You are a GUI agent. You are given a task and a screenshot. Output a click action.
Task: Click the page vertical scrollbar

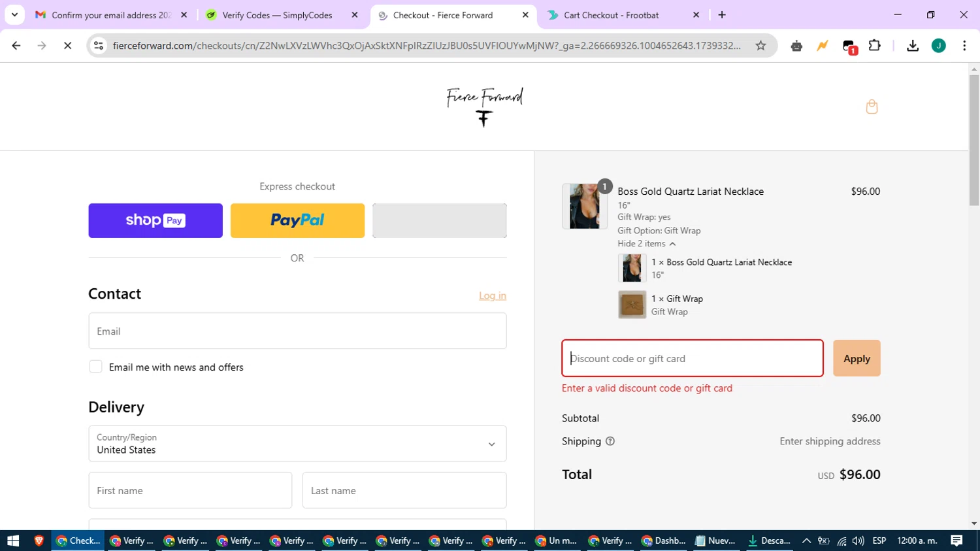pos(974,141)
